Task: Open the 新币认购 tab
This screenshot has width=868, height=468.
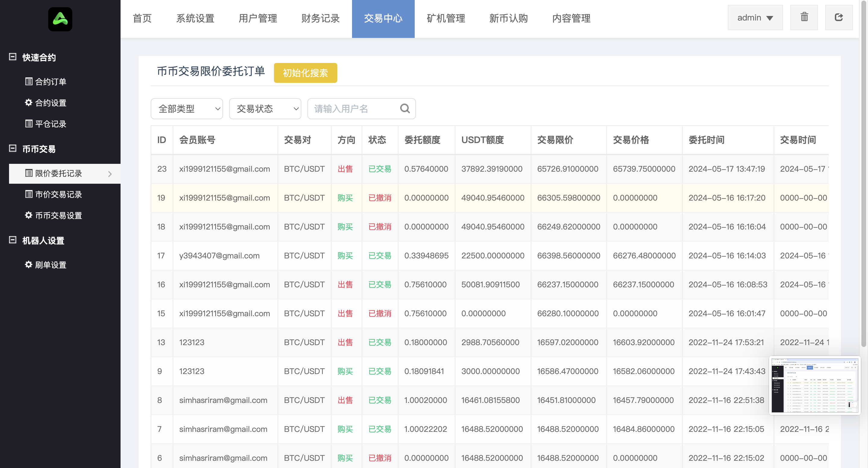Action: point(508,18)
